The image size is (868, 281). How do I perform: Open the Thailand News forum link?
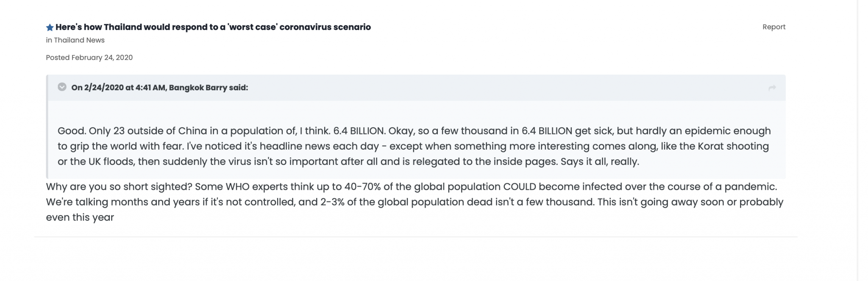point(79,40)
